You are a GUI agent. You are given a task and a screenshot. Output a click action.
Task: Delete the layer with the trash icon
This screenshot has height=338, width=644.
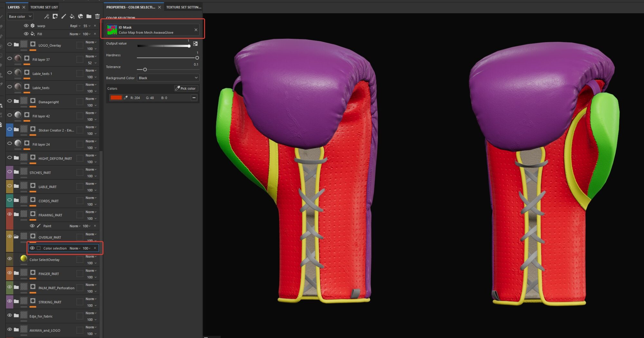pyautogui.click(x=97, y=16)
